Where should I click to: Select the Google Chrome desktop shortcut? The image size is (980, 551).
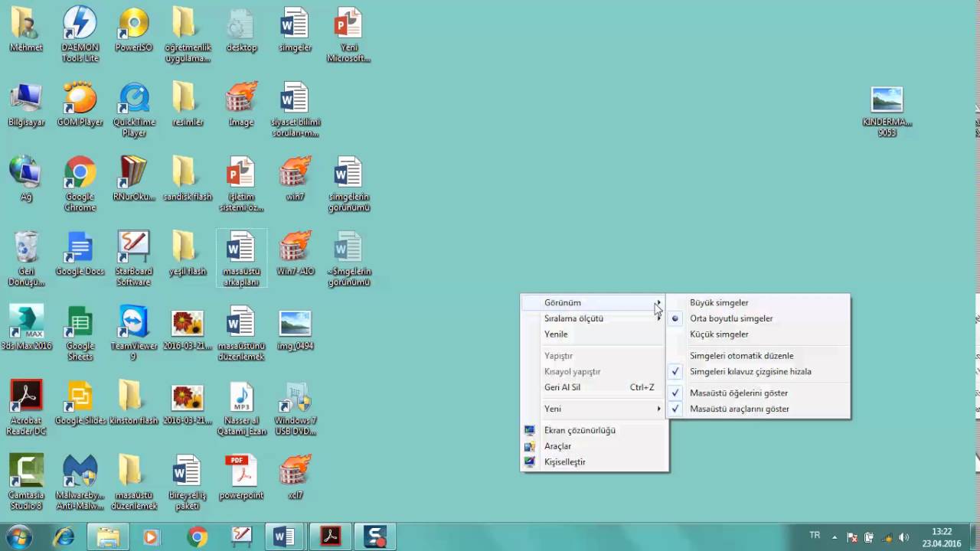(x=80, y=184)
